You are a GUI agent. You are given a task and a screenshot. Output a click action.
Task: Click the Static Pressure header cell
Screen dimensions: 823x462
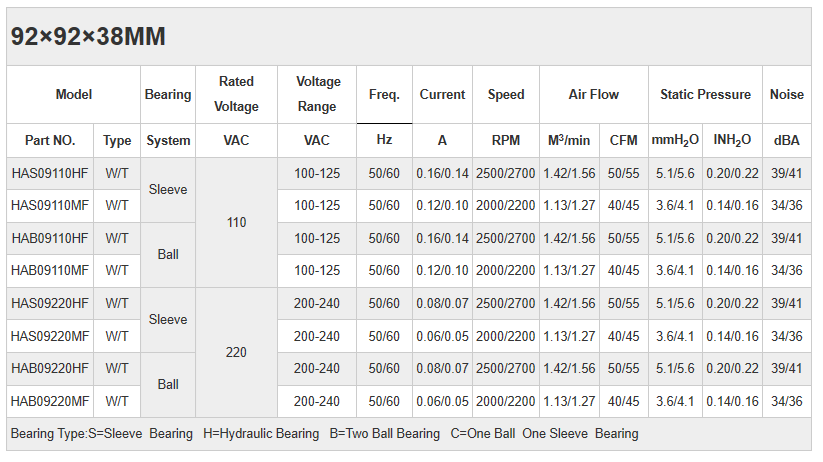(x=705, y=95)
